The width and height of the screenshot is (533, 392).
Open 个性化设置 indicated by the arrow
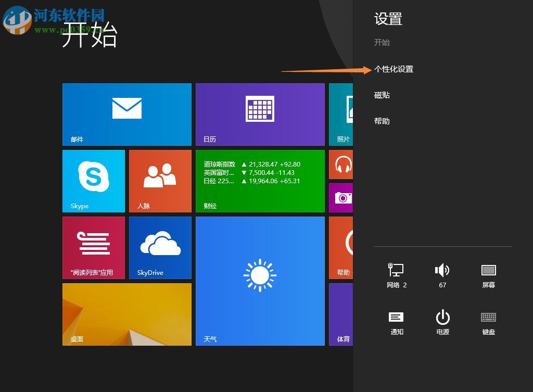pyautogui.click(x=394, y=69)
